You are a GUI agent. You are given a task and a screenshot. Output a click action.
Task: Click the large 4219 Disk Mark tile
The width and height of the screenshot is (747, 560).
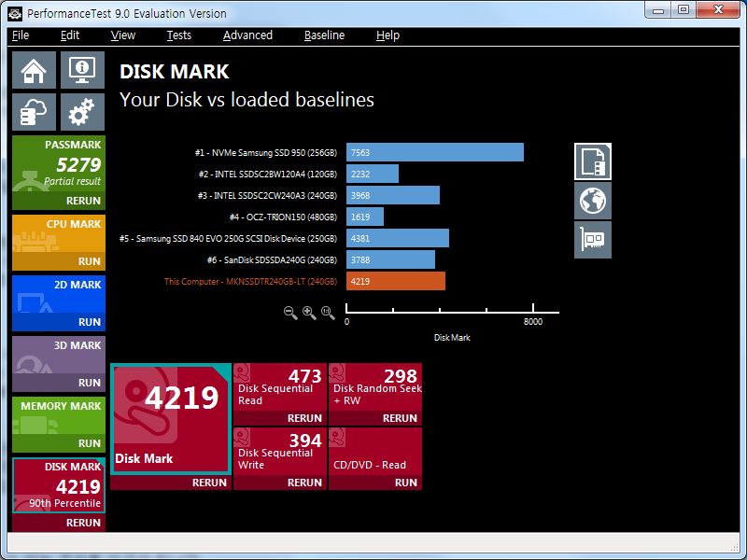click(171, 419)
